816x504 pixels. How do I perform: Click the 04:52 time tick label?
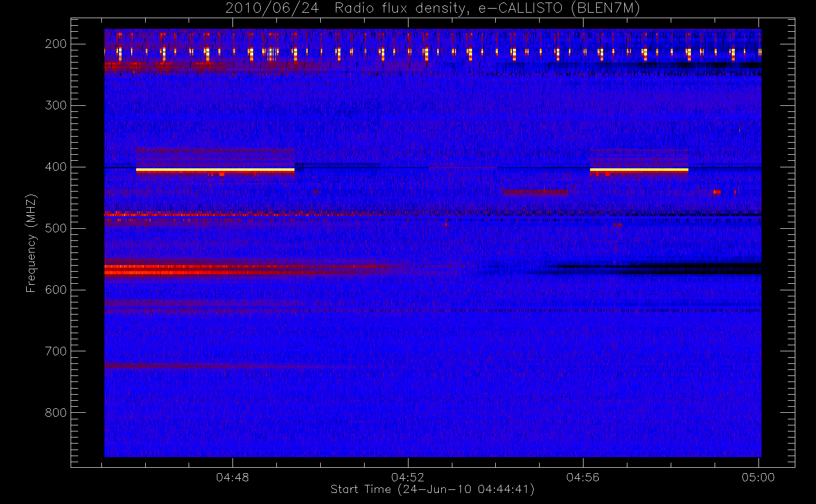[x=408, y=477]
